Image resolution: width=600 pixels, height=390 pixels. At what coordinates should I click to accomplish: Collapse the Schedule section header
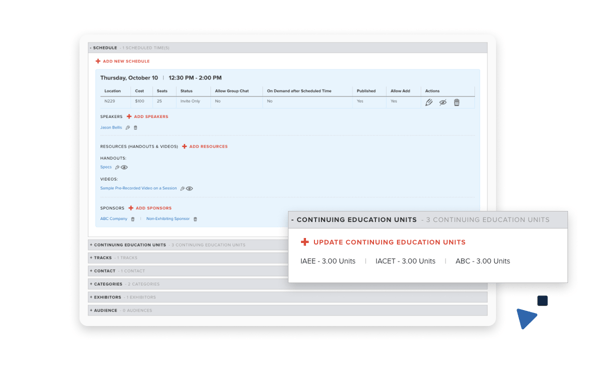[x=288, y=48]
